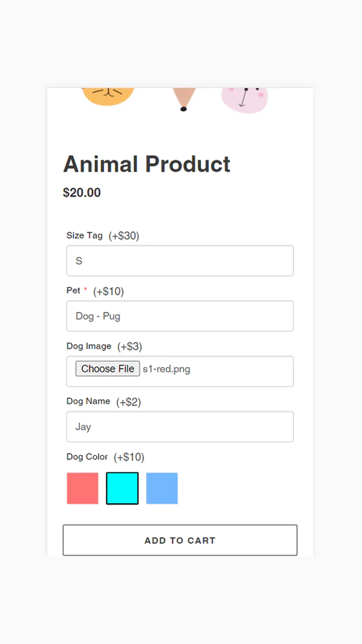Select the cyan Dog Color swatch
362x644 pixels.
122,488
